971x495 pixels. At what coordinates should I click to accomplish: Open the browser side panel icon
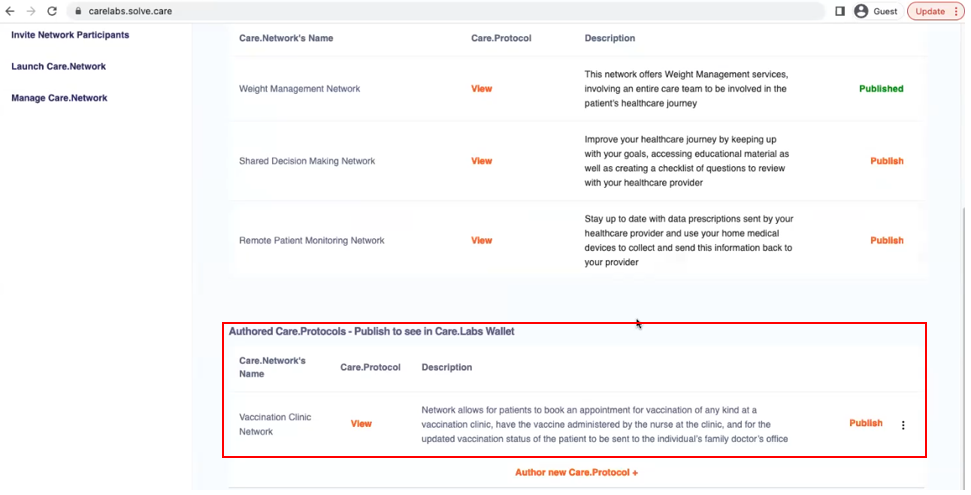838,11
